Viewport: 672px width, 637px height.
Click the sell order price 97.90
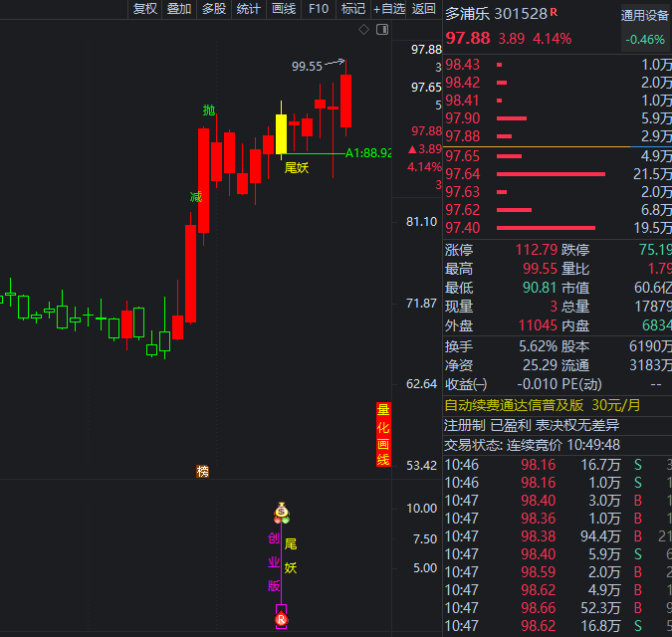[462, 118]
